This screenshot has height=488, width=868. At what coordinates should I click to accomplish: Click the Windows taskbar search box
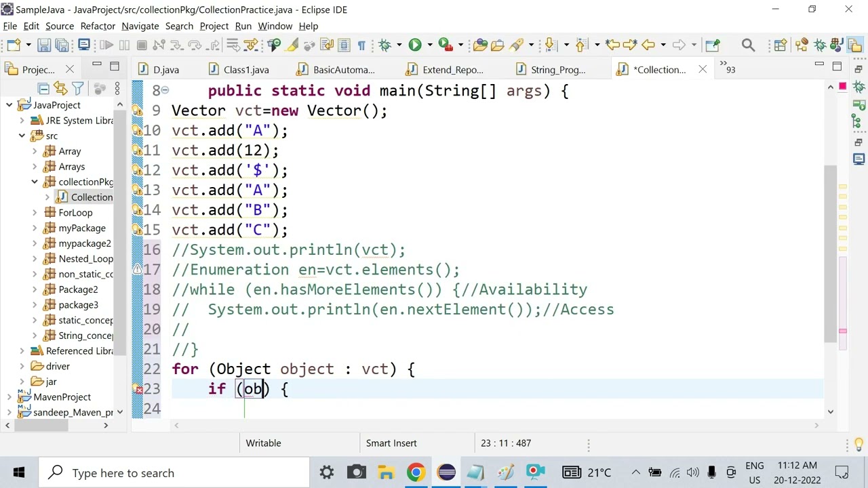point(174,472)
